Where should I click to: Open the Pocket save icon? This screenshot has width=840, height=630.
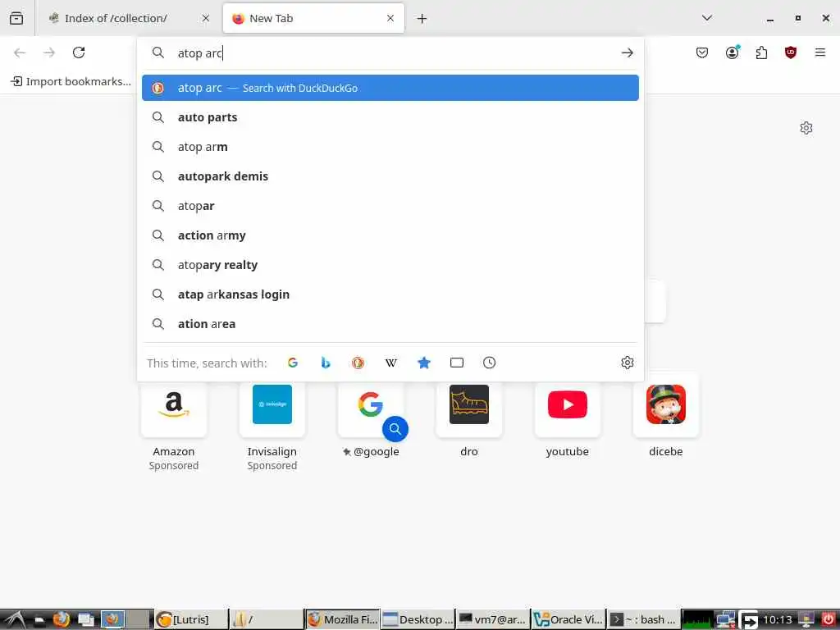[702, 52]
